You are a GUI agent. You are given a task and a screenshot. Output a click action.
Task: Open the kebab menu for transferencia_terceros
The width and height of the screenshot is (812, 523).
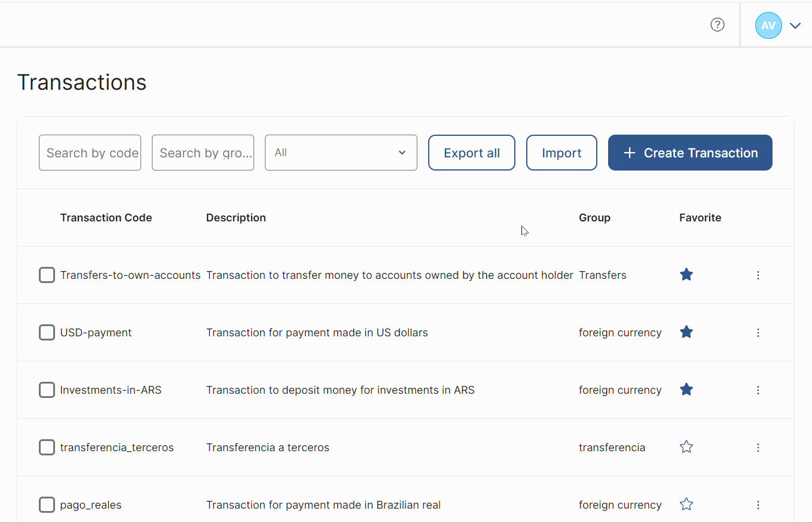[x=758, y=447]
